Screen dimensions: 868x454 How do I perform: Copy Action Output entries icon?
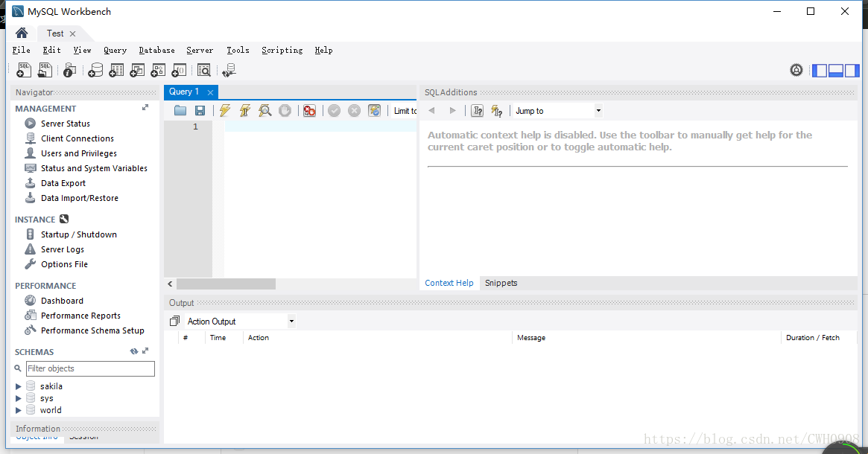tap(174, 321)
